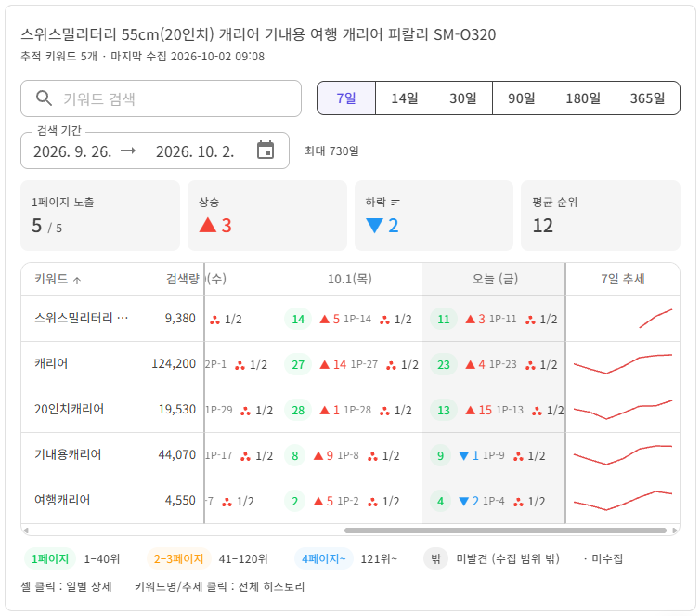The width and height of the screenshot is (700, 616).
Task: Click the right arrow of horizontal scrollbar
Action: point(675,531)
